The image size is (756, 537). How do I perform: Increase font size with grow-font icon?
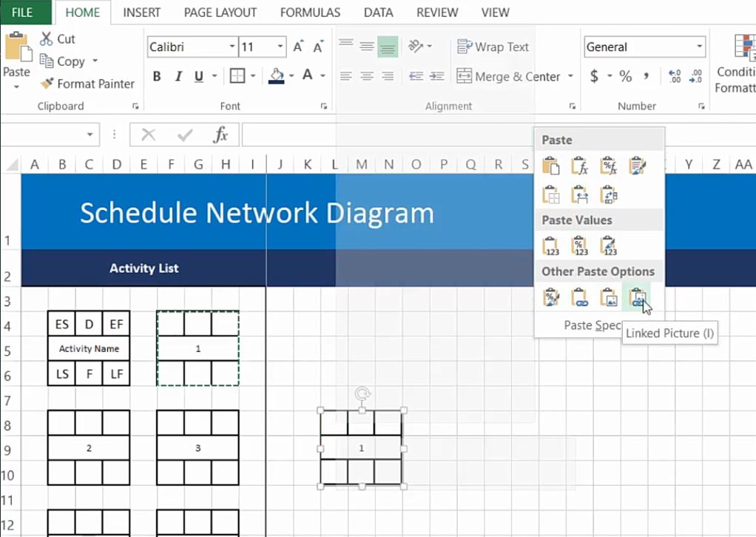298,47
